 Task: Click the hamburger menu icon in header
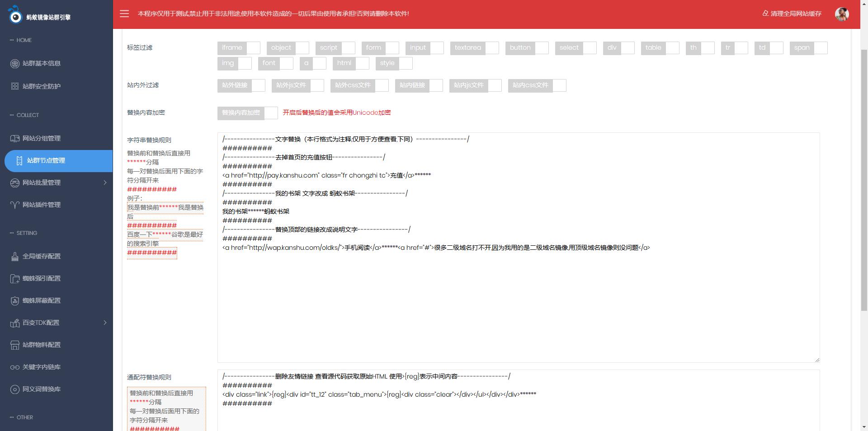click(124, 14)
